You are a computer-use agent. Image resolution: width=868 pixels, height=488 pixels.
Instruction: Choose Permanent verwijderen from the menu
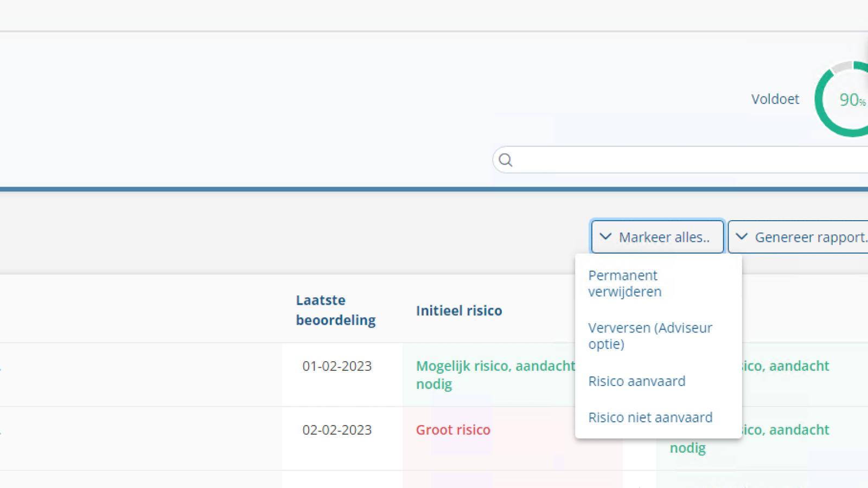tap(625, 284)
